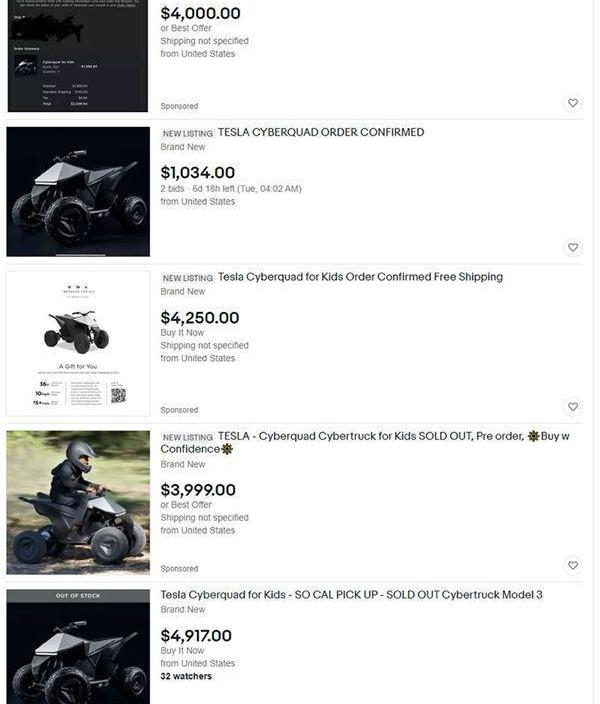Open SO CAL PICK UP Cyberquad listing title
This screenshot has height=704, width=600.
pyautogui.click(x=351, y=595)
